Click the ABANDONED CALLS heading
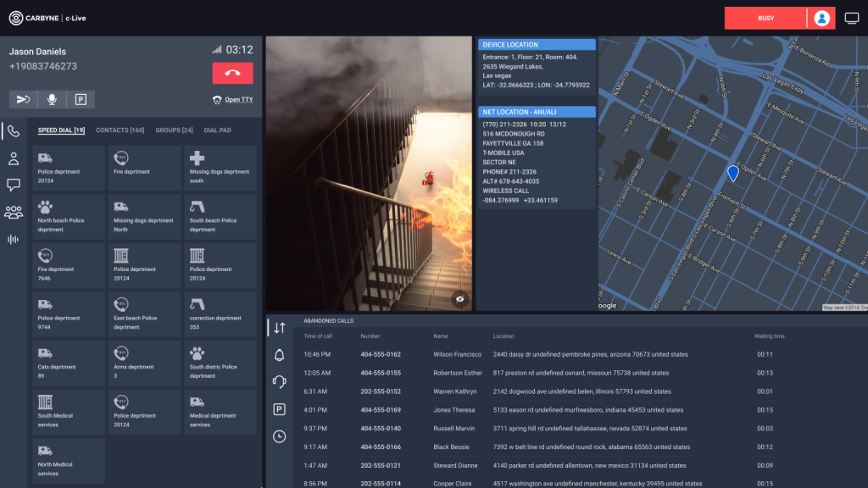The height and width of the screenshot is (488, 868). click(328, 321)
